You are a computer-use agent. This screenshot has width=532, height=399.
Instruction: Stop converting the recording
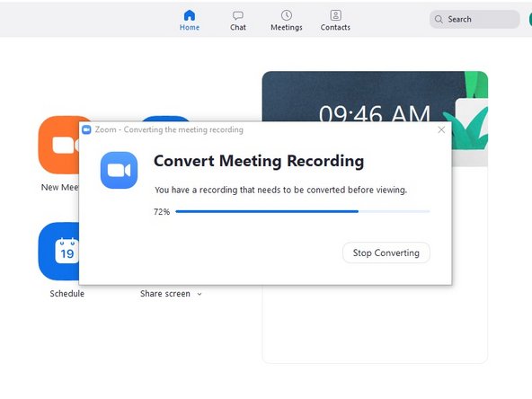click(x=386, y=253)
